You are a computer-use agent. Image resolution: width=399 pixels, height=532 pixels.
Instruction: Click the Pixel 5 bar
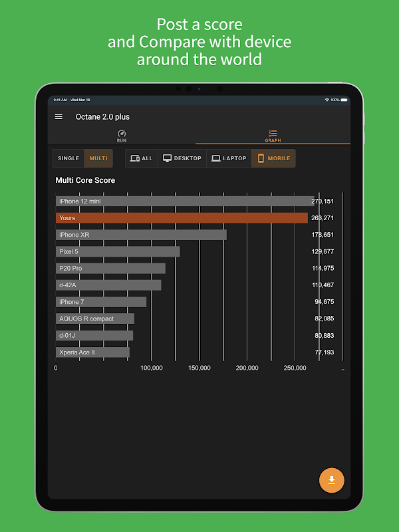point(118,251)
